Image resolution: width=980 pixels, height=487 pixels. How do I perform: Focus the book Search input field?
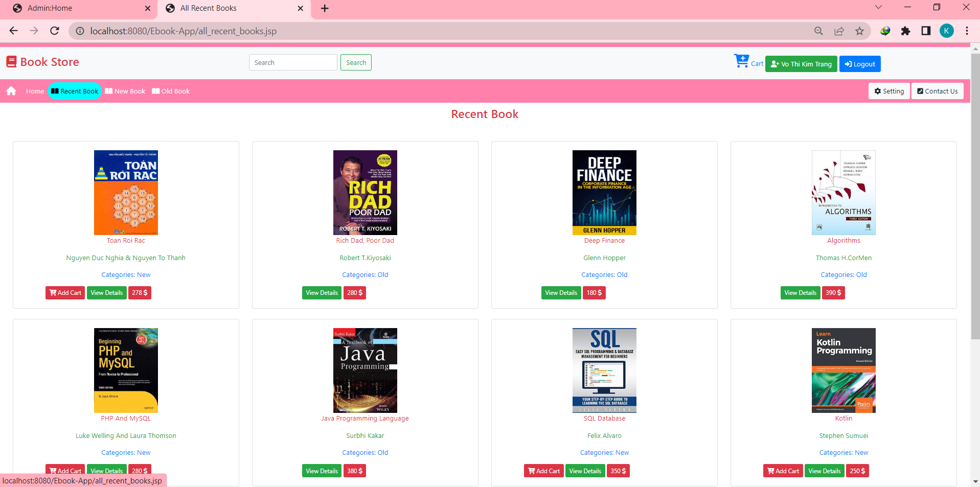pos(293,62)
